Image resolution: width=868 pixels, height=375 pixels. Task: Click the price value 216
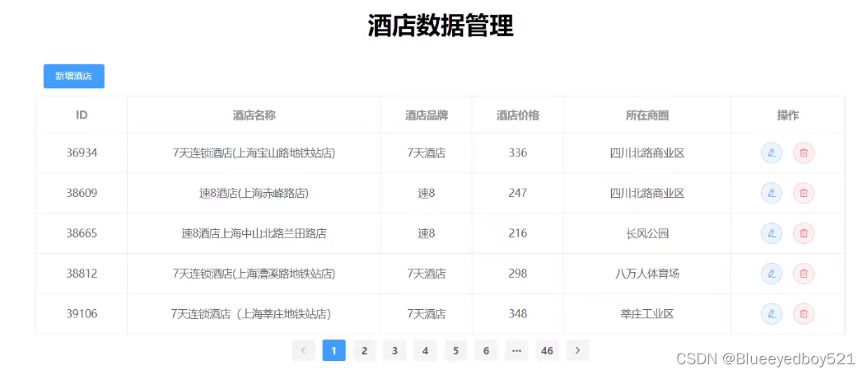(x=518, y=234)
